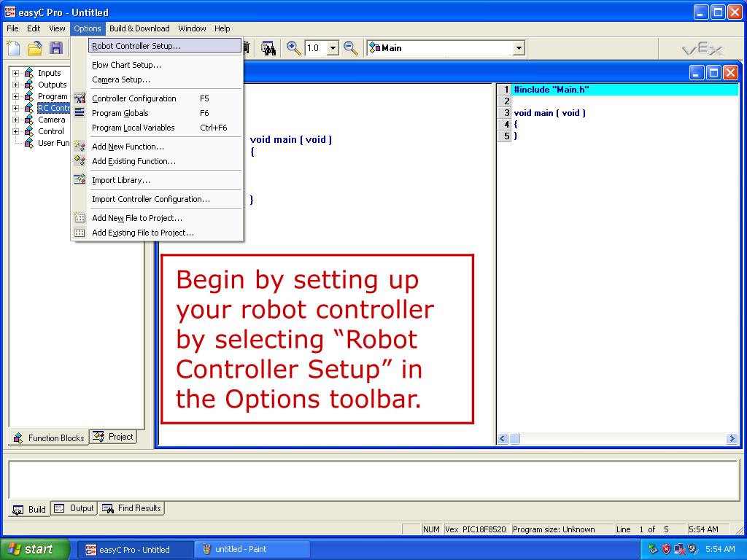Click the Outputs block icon in the tree
Screen dimensions: 747x560
point(29,85)
